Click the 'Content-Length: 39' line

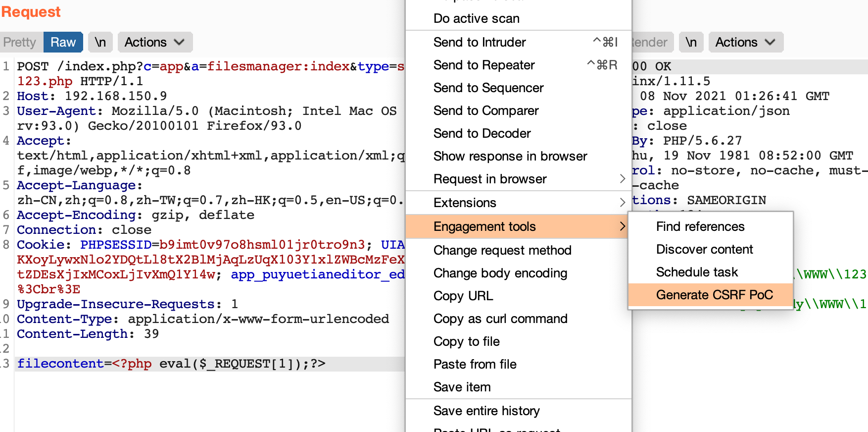point(88,334)
